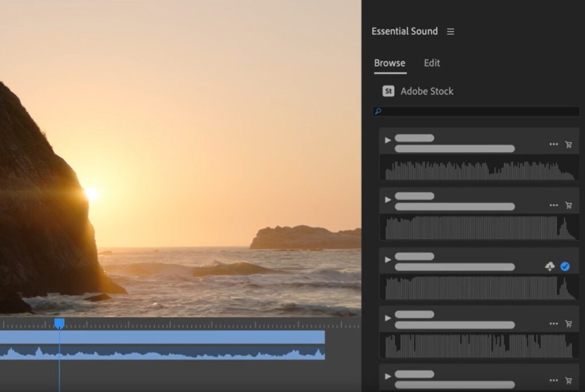Viewport: 585px width, 392px height.
Task: Play the bottom partially visible track
Action: click(x=388, y=377)
